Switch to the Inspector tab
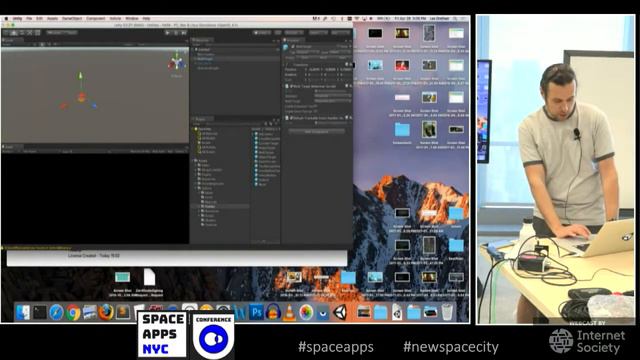The width and height of the screenshot is (640, 360). pyautogui.click(x=293, y=40)
